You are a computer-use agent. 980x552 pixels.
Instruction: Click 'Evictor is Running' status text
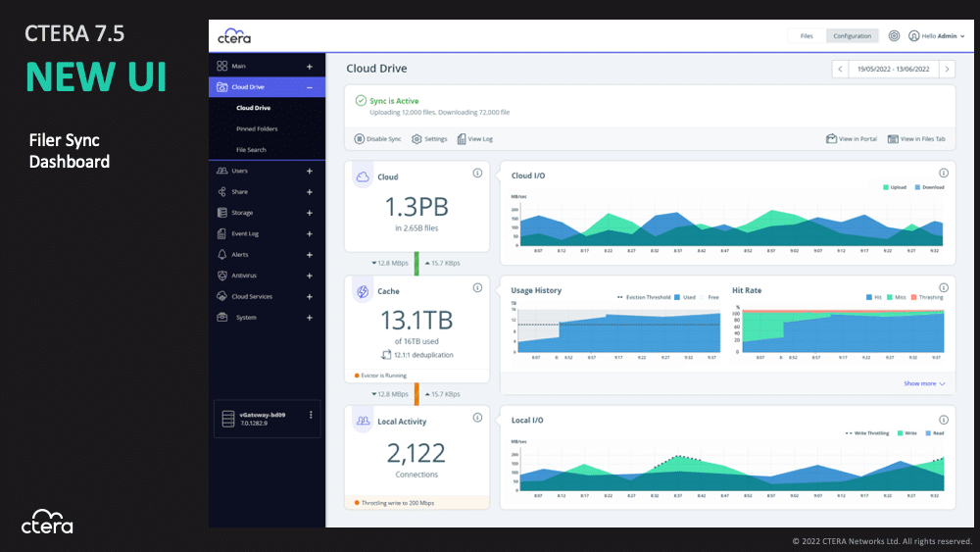pyautogui.click(x=384, y=376)
